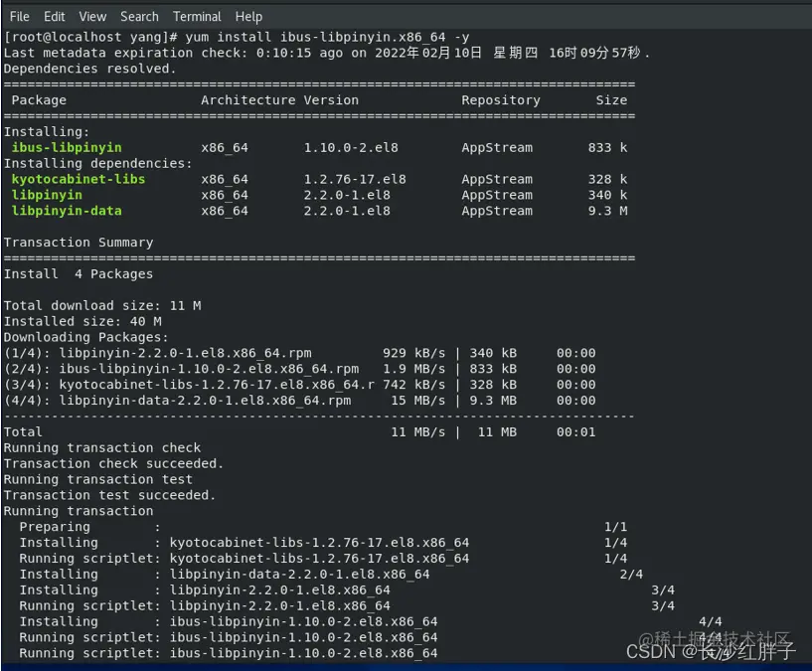Click the (1/4) libpinyin rpm download line
This screenshot has width=812, height=671.
click(300, 353)
